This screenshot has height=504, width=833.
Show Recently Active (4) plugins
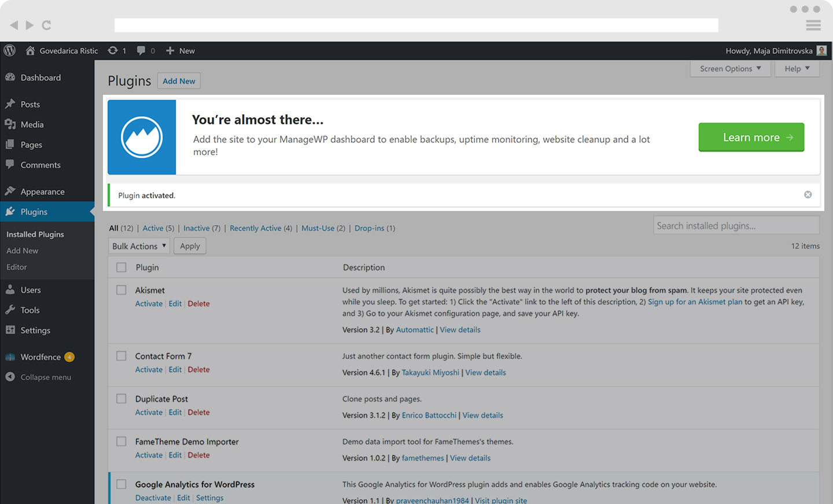click(x=261, y=228)
